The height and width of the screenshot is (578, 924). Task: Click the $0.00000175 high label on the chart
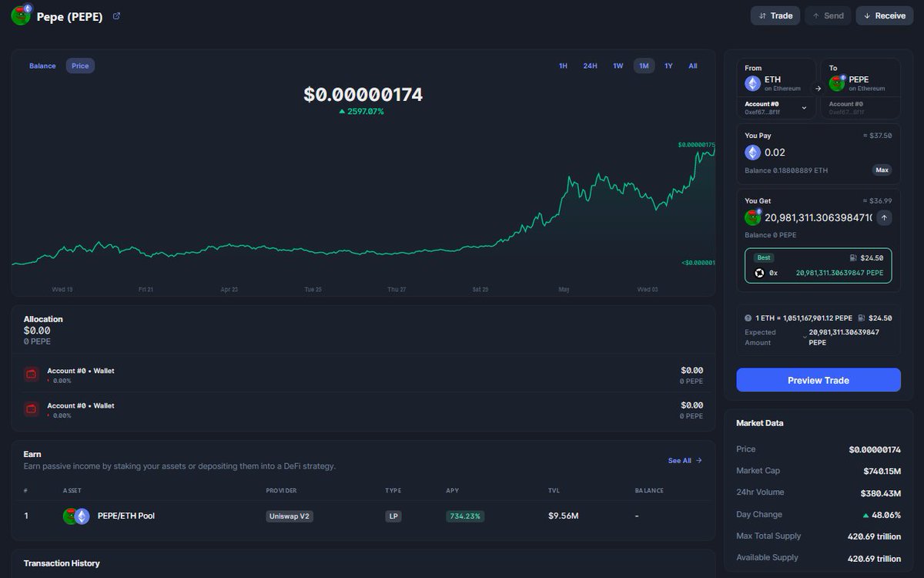point(697,145)
